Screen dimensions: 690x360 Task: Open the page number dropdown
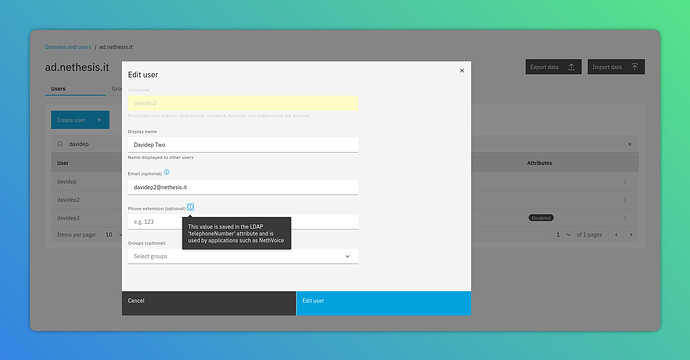point(563,235)
